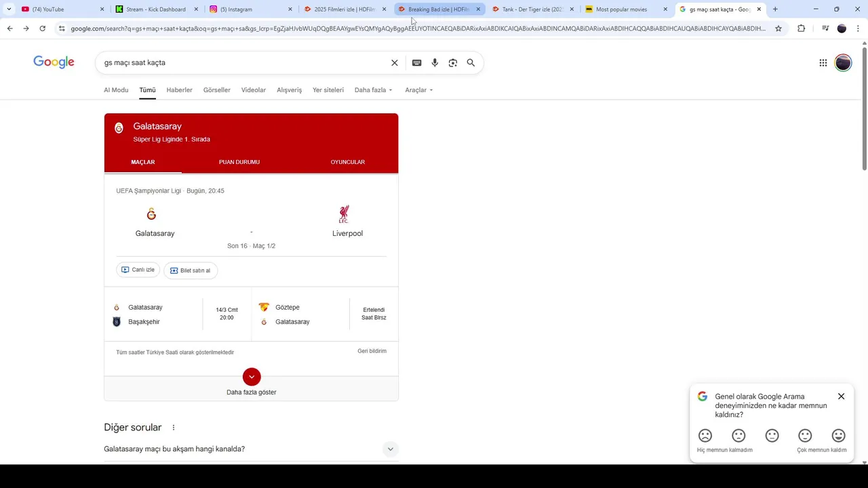Open Chrome's three-dot menu
Screen dimensions: 868x488
[x=858, y=28]
